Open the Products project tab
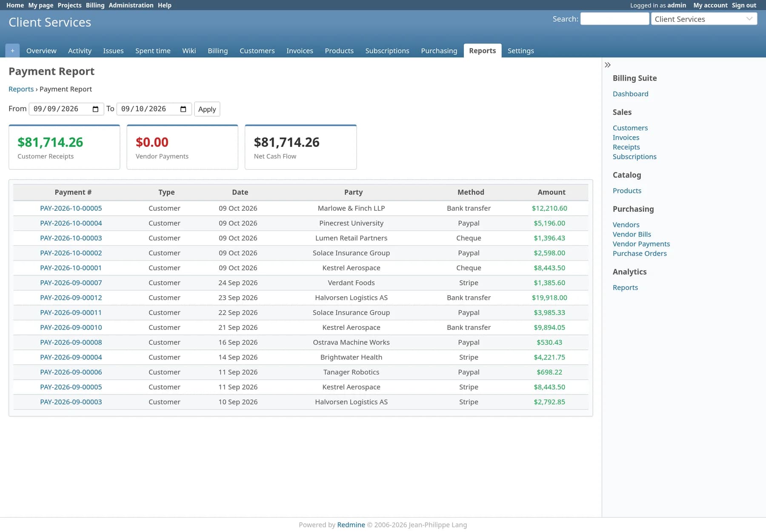This screenshot has width=766, height=532. point(339,51)
